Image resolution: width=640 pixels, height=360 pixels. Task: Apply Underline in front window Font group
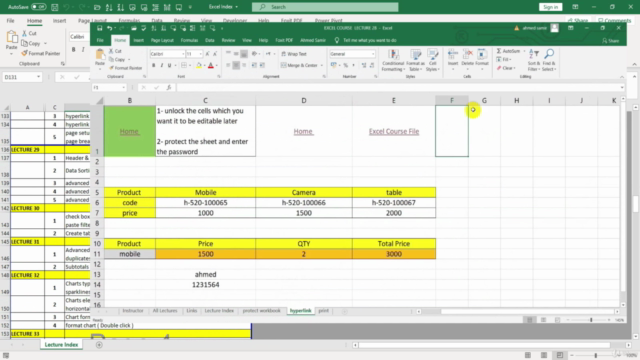[169, 65]
